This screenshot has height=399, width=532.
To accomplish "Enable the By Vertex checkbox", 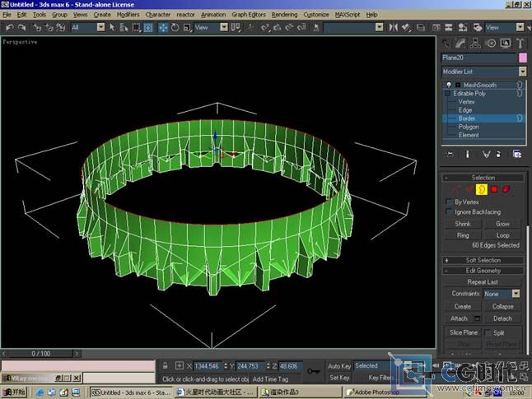I will [x=448, y=202].
